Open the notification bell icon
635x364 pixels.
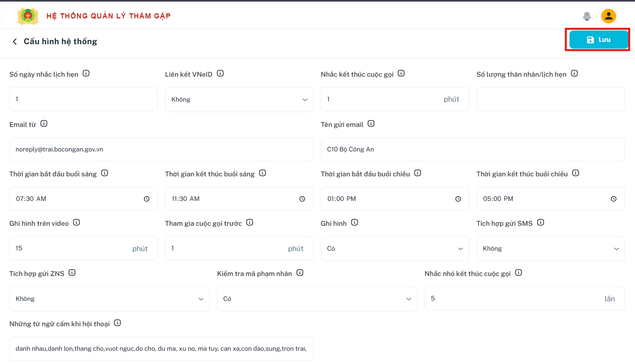tap(587, 16)
